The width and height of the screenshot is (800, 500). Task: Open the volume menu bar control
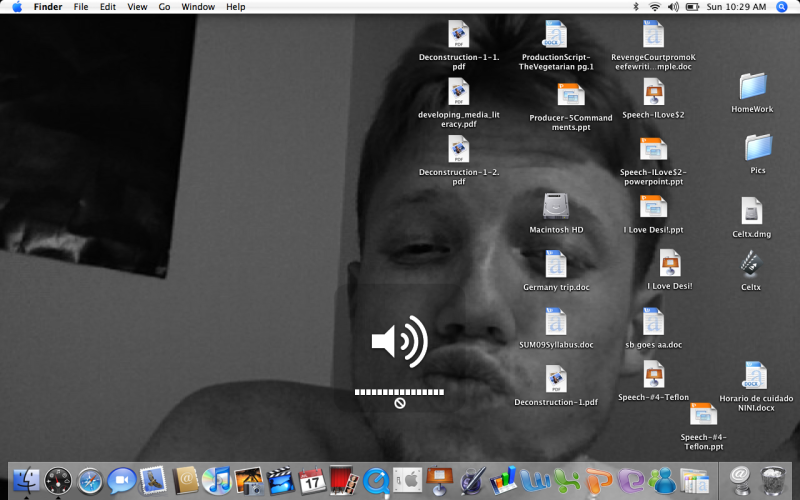(x=673, y=7)
